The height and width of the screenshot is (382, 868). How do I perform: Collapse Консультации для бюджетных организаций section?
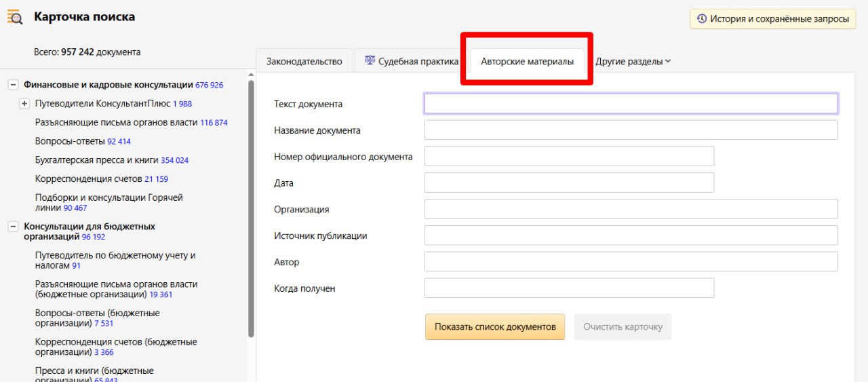pyautogui.click(x=13, y=227)
